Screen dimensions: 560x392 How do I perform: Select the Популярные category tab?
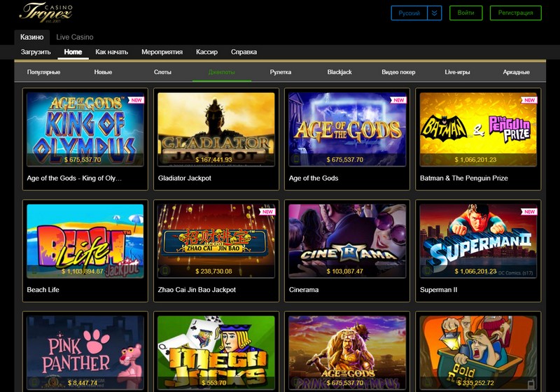[x=43, y=72]
